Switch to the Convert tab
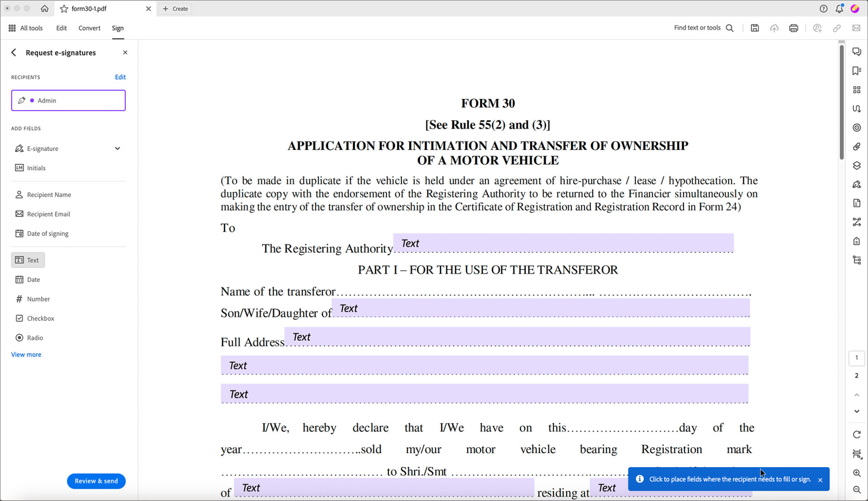 click(x=89, y=28)
